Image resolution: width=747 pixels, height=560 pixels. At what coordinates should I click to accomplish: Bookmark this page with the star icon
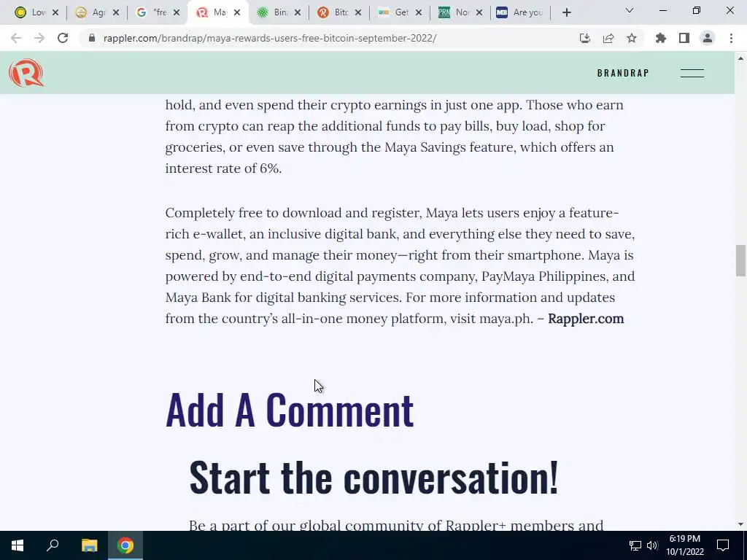tap(632, 38)
